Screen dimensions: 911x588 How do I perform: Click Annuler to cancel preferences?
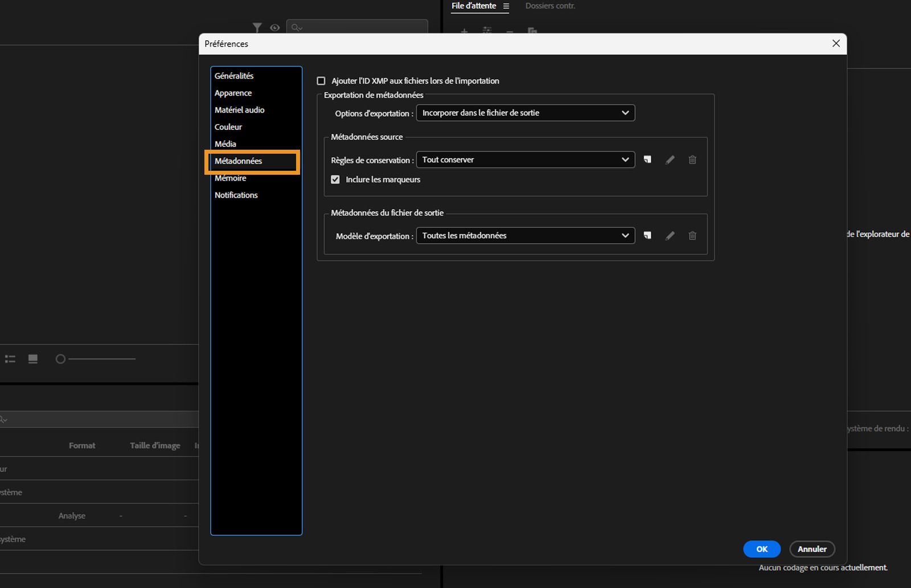pyautogui.click(x=812, y=549)
